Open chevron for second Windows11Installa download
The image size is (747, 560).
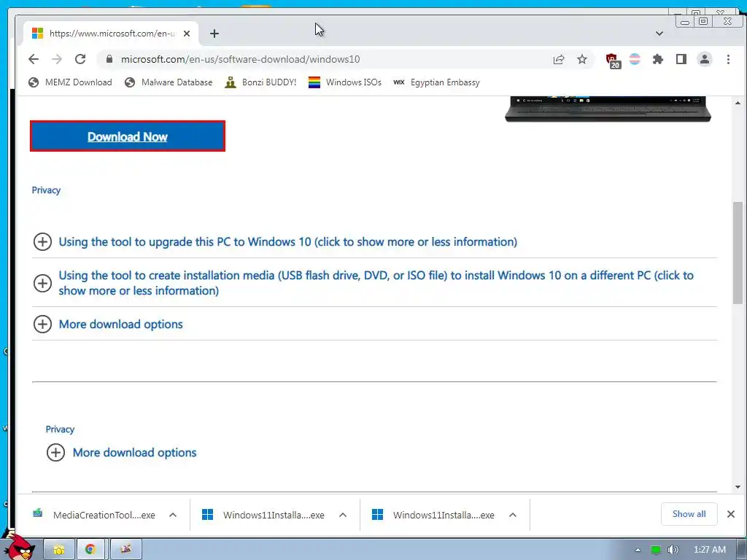point(513,515)
